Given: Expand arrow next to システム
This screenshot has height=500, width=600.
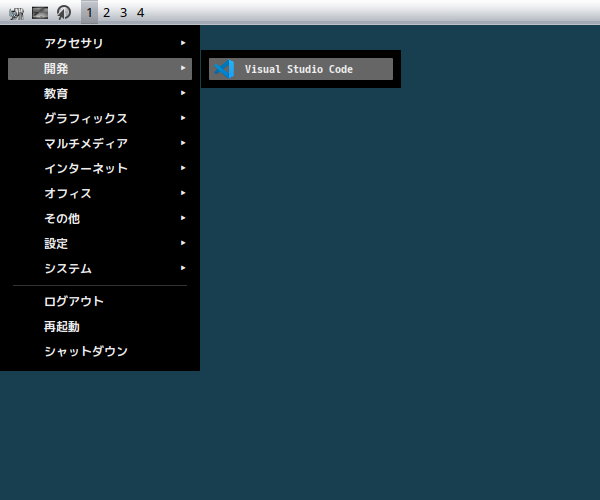Looking at the screenshot, I should coord(183,268).
